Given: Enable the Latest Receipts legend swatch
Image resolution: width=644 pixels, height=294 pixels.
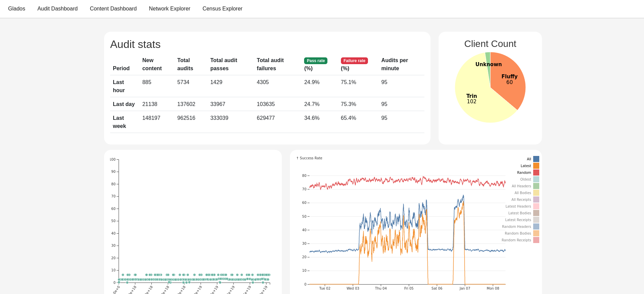Looking at the screenshot, I should (536, 220).
